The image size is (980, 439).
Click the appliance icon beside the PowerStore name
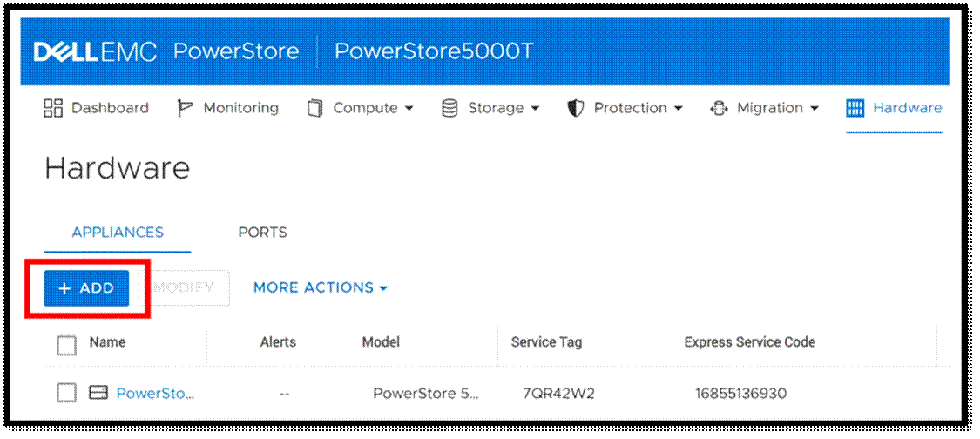coord(98,393)
